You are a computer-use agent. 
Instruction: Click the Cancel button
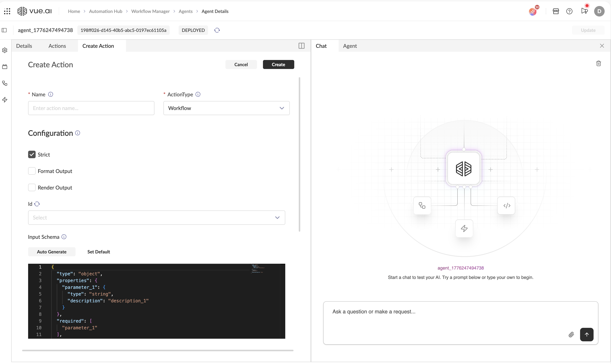pos(241,64)
